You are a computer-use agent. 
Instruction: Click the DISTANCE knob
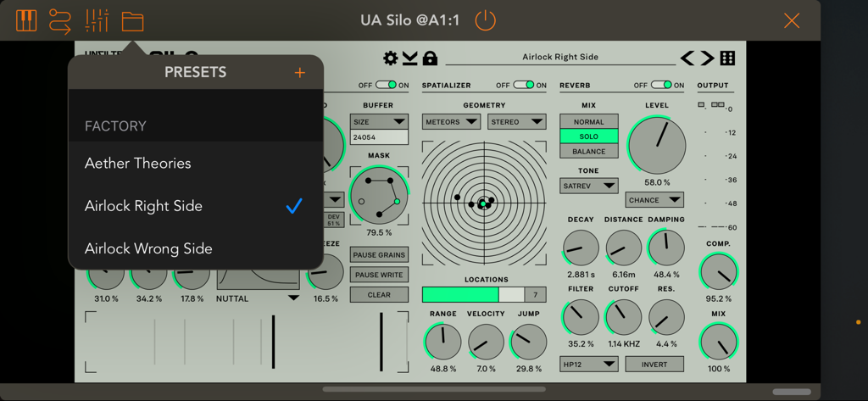click(623, 248)
